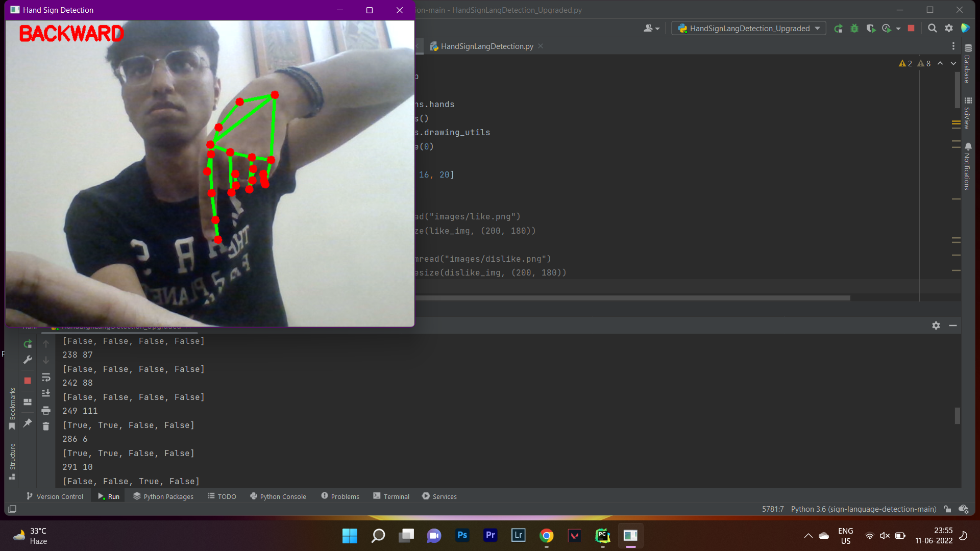Click the Python 3.6 interpreter in status bar
This screenshot has width=980, height=551.
pos(863,509)
